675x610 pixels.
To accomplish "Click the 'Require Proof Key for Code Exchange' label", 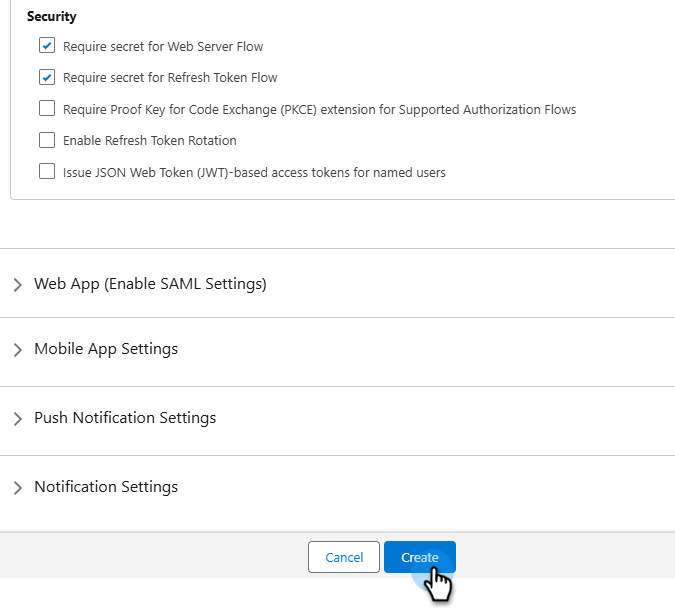I will [x=319, y=109].
